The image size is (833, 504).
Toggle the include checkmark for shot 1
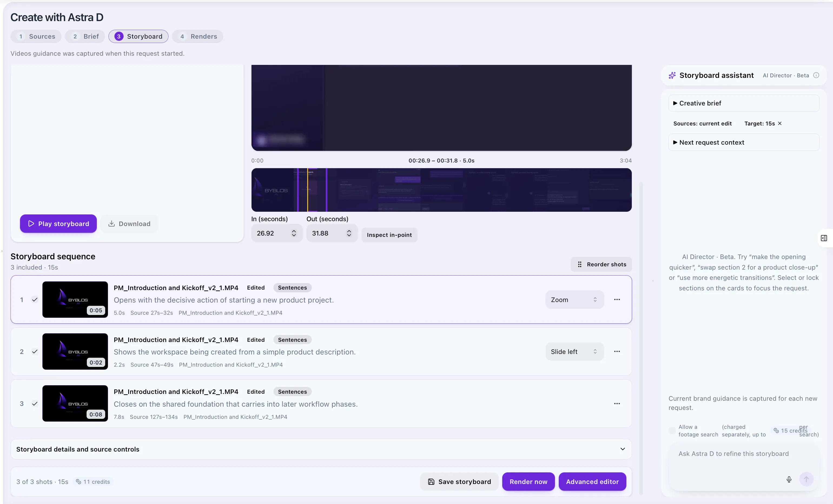(x=35, y=300)
